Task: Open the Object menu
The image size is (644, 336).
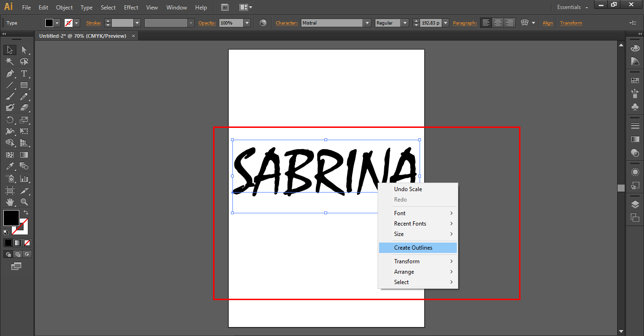Action: pos(64,7)
